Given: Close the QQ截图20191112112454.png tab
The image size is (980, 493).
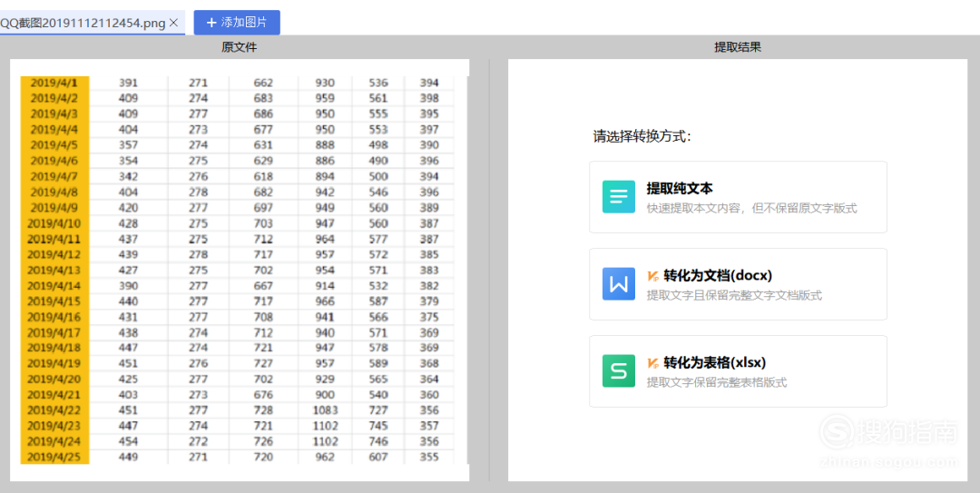Looking at the screenshot, I should coord(173,23).
